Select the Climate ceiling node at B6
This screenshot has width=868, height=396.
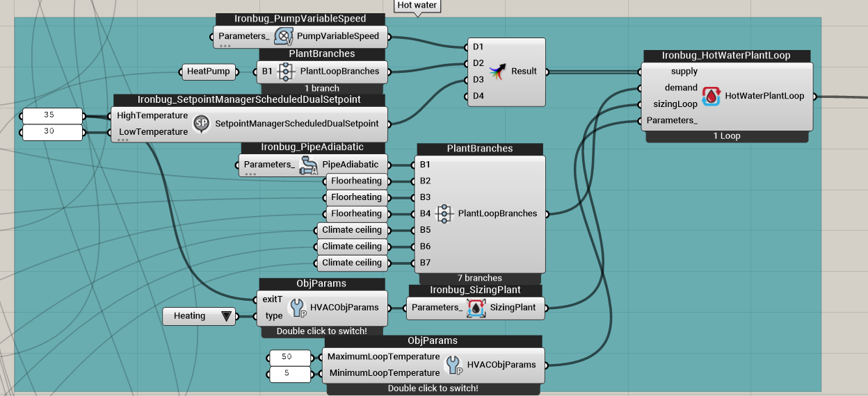click(352, 247)
